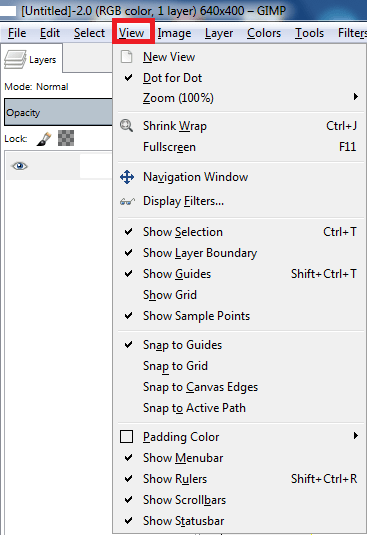Image resolution: width=367 pixels, height=535 pixels.
Task: Open the Edit menu
Action: 50,33
